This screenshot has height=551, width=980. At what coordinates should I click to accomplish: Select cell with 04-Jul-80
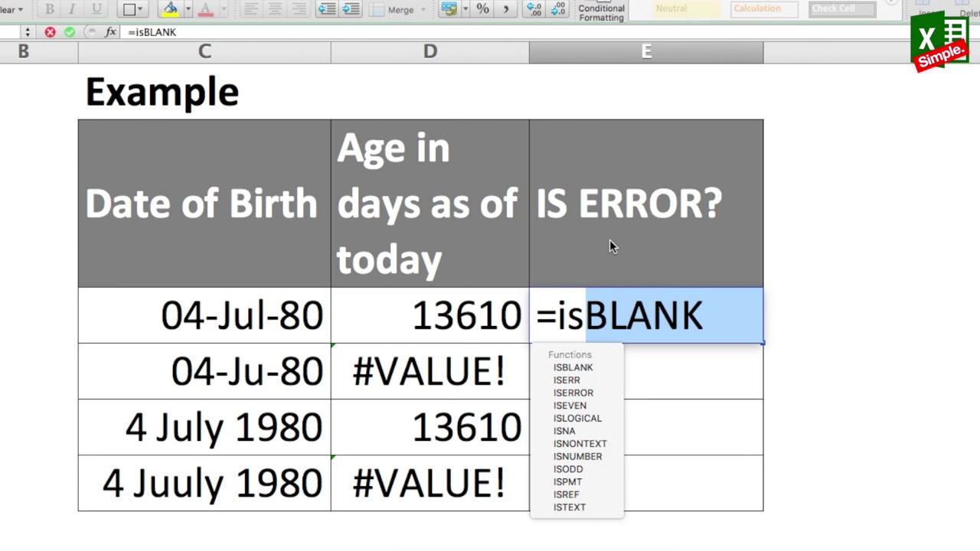pos(204,315)
